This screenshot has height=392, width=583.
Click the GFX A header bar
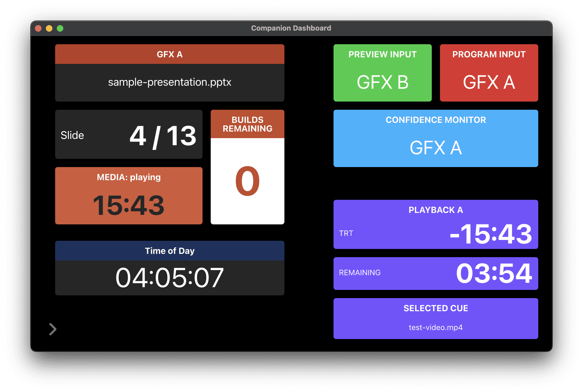click(x=169, y=54)
